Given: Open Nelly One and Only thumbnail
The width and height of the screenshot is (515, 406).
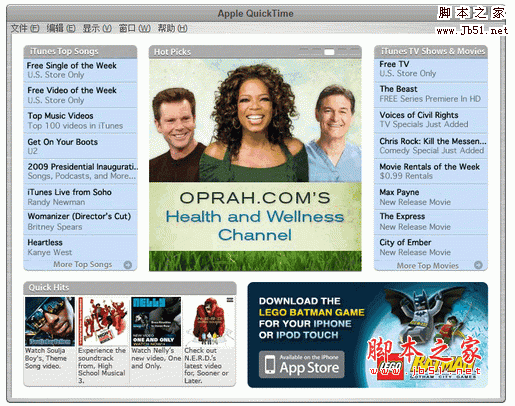Looking at the screenshot, I should 156,322.
